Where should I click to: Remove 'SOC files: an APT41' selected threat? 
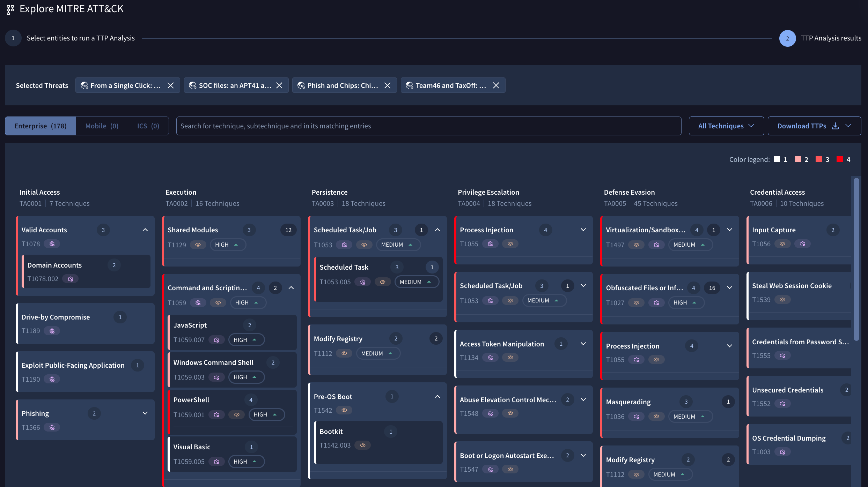coord(279,85)
